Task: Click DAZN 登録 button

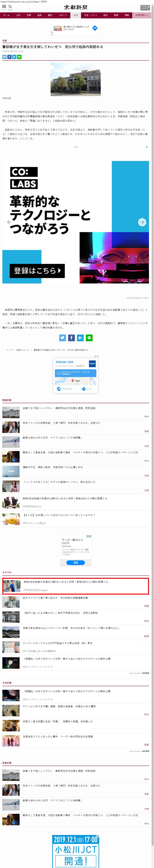Action: pyautogui.click(x=76, y=562)
